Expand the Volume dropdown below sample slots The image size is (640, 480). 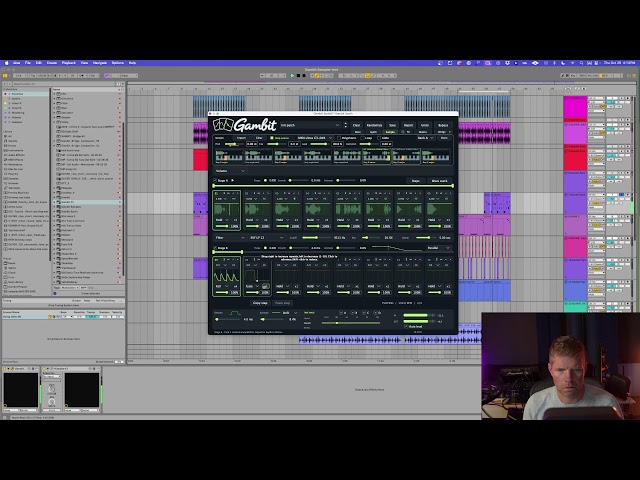(x=230, y=171)
